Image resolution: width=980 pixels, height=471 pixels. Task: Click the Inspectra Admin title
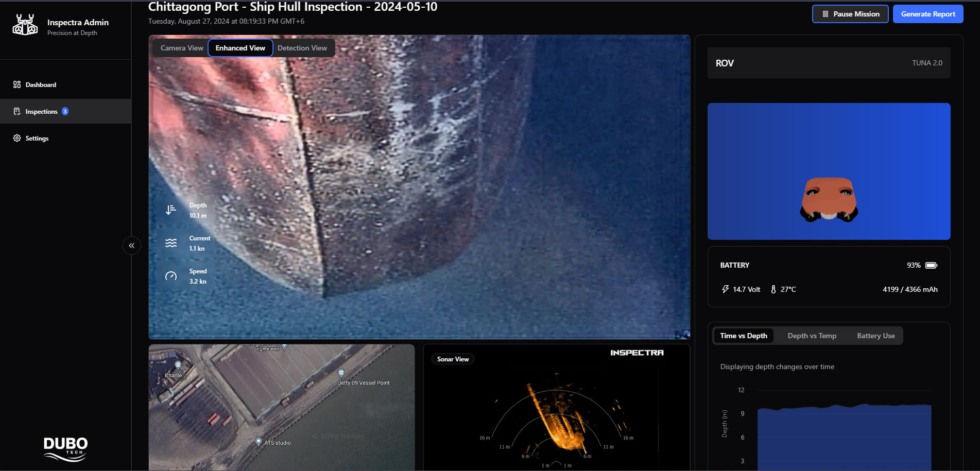coord(78,22)
